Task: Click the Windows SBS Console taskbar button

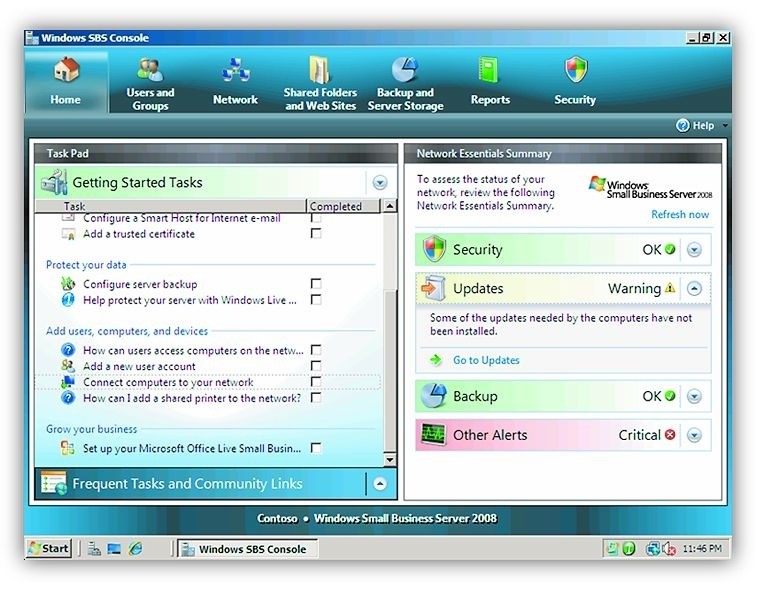Action: (x=247, y=549)
